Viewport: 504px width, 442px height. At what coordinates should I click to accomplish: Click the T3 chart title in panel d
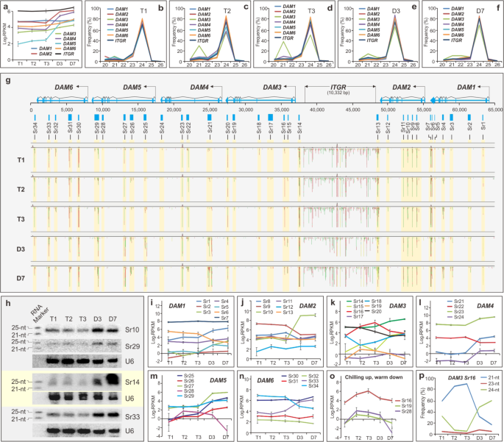pyautogui.click(x=311, y=11)
